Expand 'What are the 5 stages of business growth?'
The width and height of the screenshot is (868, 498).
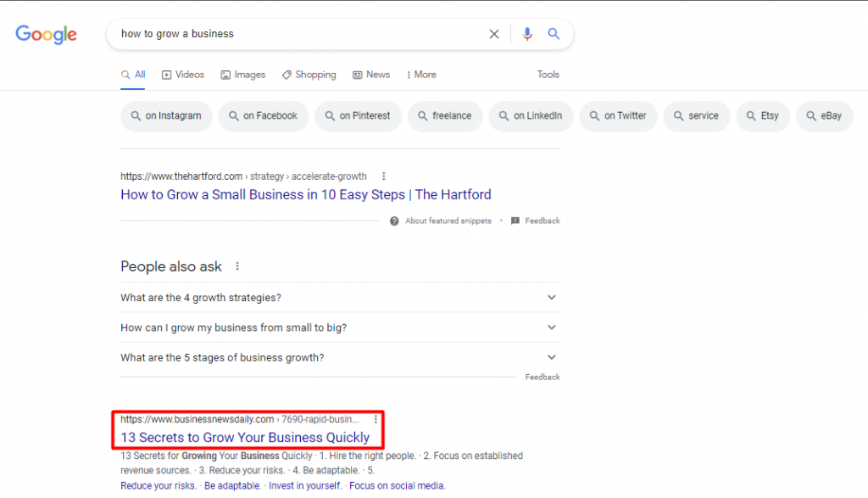coord(551,356)
